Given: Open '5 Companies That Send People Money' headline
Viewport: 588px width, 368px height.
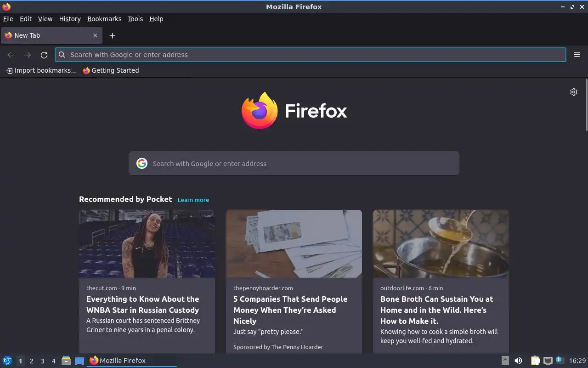Looking at the screenshot, I should click(x=290, y=310).
